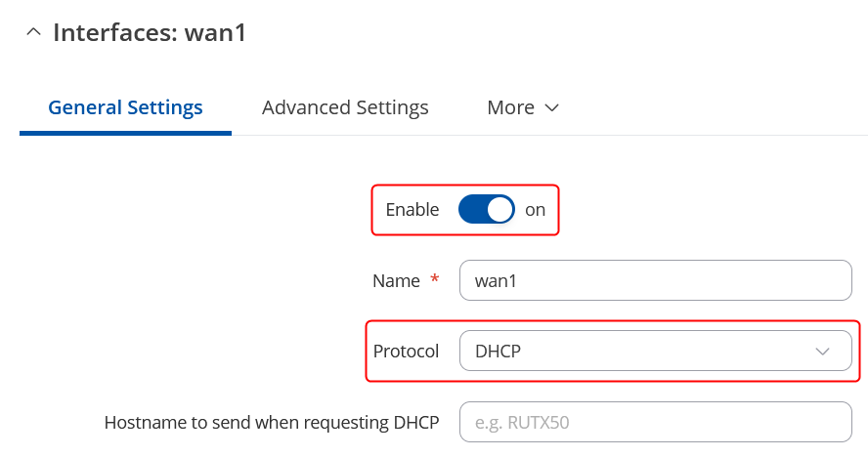
Task: Click the chevron beside More
Action: pos(551,107)
